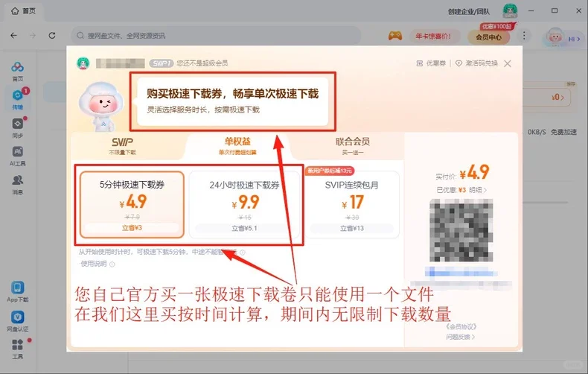
Task: Select 24小时极速下载券 card
Action: point(244,205)
